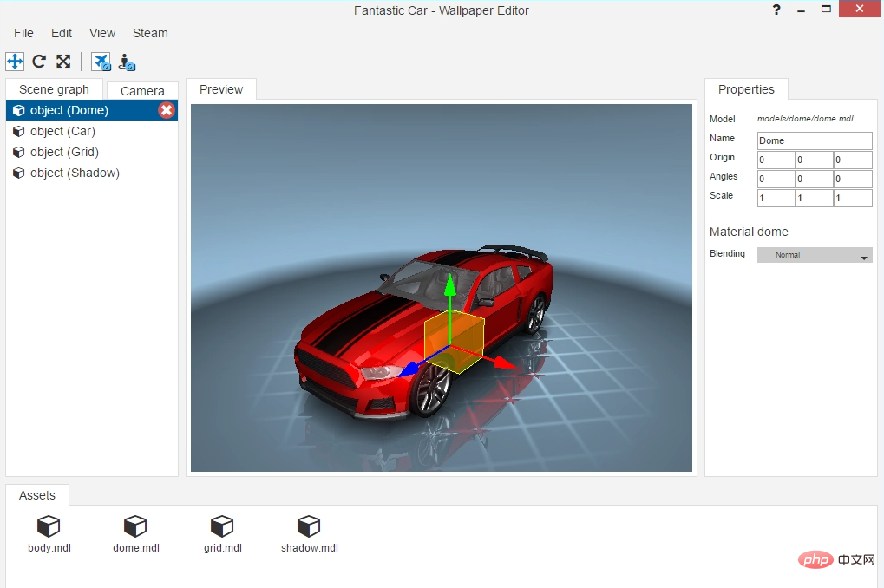Click the help question mark button
This screenshot has width=884, height=588.
776,10
